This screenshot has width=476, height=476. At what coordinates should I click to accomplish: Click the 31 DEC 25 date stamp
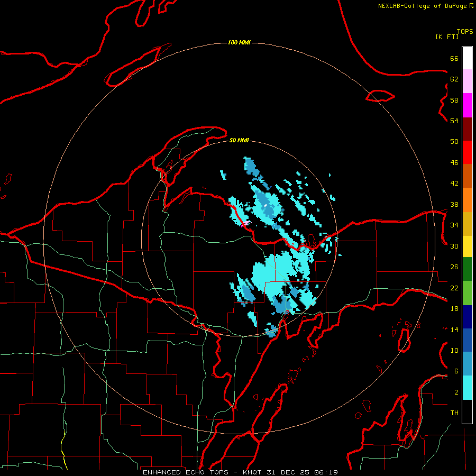(x=288, y=472)
